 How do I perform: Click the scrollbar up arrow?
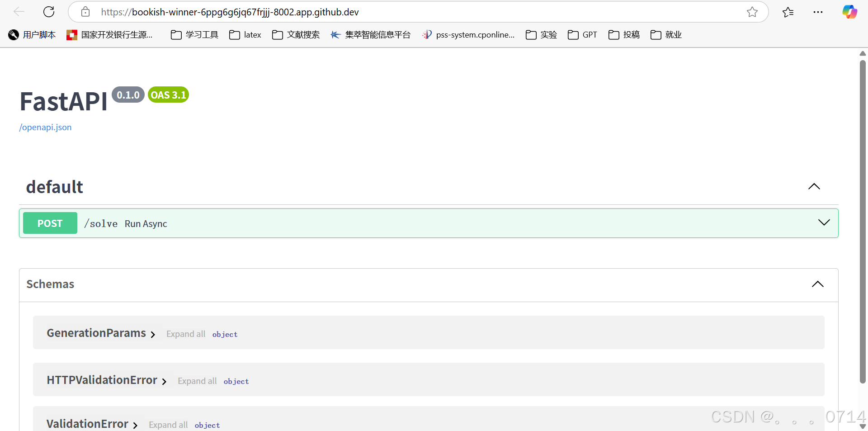pos(863,53)
